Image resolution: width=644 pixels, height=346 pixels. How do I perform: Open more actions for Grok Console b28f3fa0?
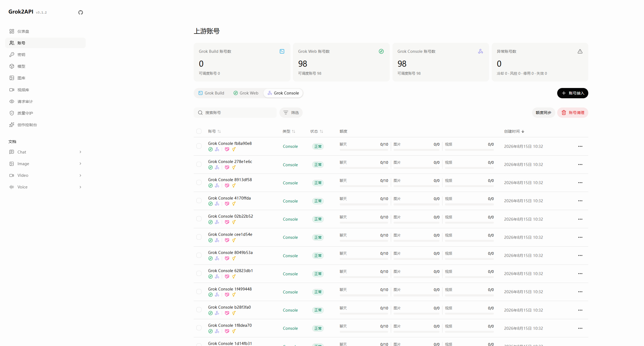[580, 310]
